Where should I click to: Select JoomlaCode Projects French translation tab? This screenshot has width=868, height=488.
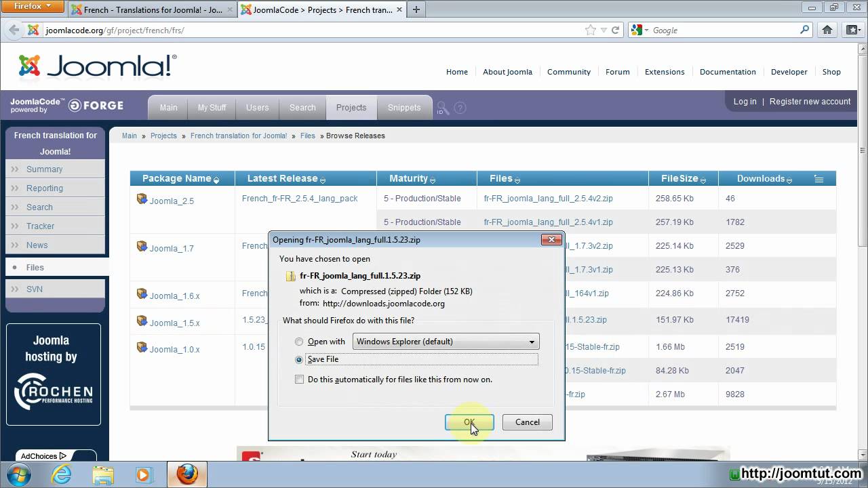pos(321,9)
